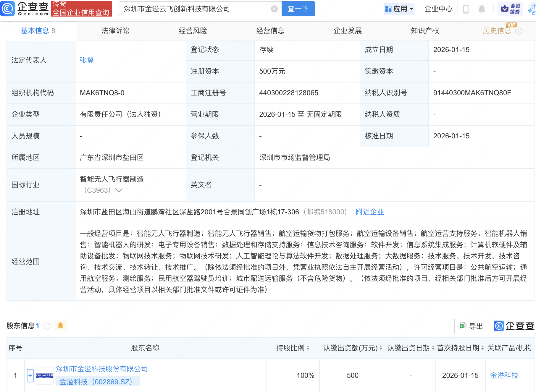Click the Genvict company logo thumbnail
536x392 pixels.
44,375
